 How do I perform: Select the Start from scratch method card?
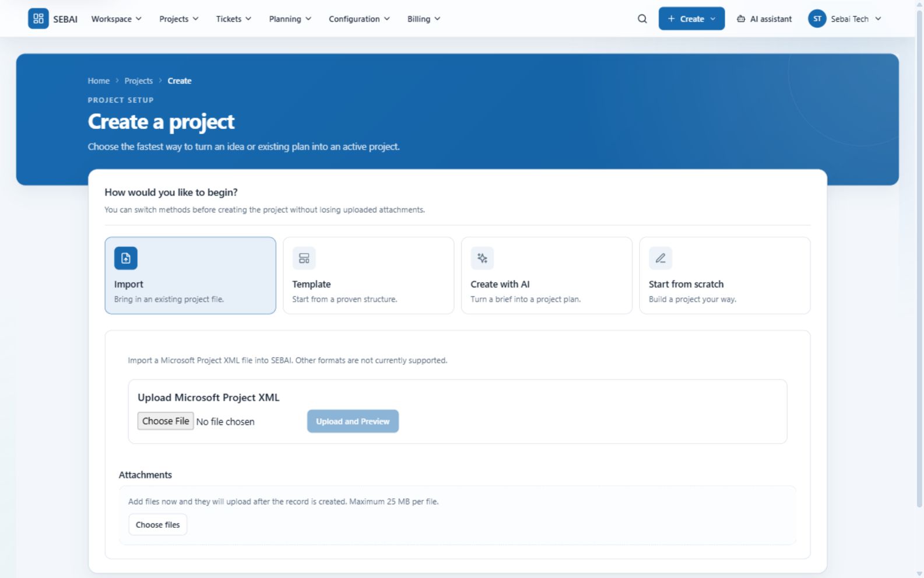725,275
